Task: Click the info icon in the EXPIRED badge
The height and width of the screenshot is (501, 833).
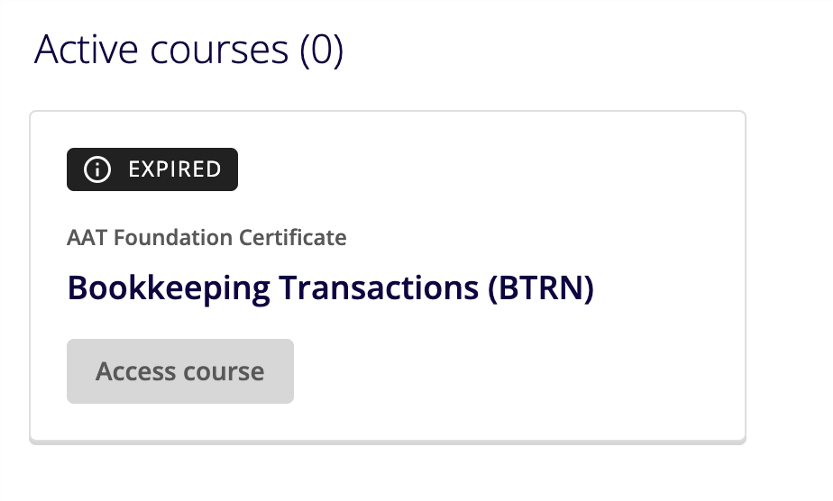Action: [x=97, y=169]
